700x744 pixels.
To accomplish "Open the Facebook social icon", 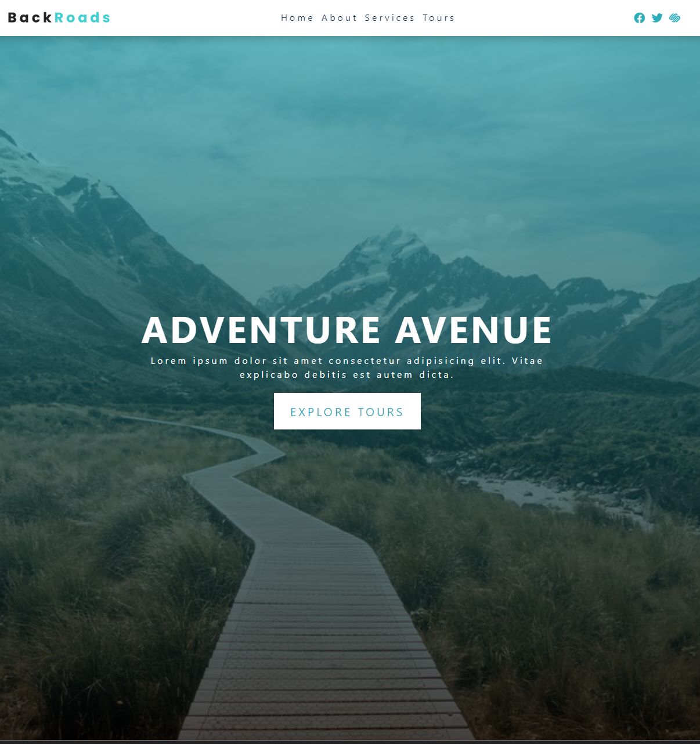I will click(639, 18).
